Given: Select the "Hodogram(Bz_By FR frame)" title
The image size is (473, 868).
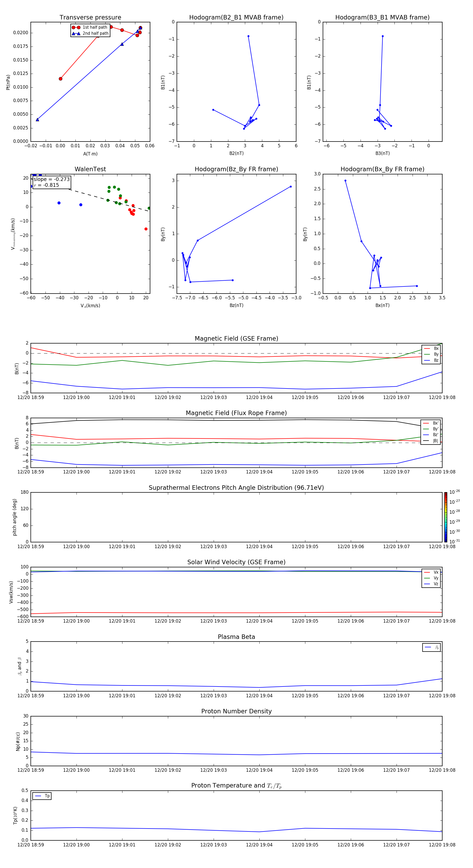Looking at the screenshot, I should pyautogui.click(x=236, y=169).
